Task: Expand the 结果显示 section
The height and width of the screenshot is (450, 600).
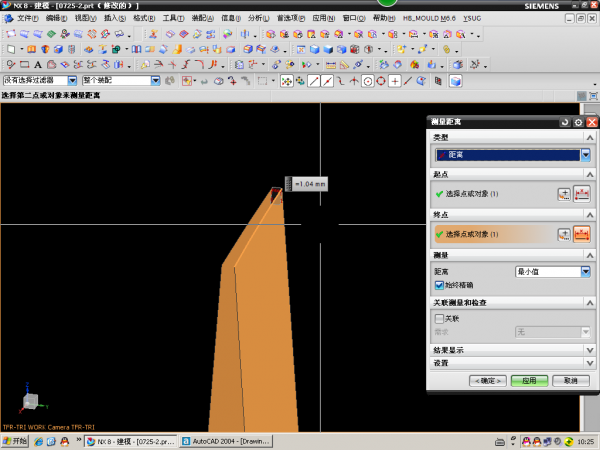Action: pyautogui.click(x=590, y=350)
